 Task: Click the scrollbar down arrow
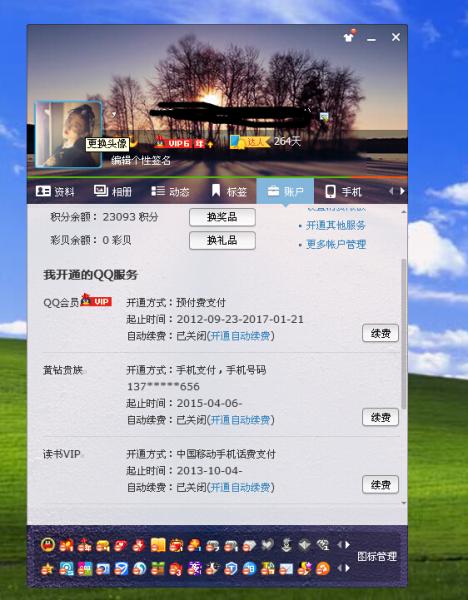pos(404,503)
